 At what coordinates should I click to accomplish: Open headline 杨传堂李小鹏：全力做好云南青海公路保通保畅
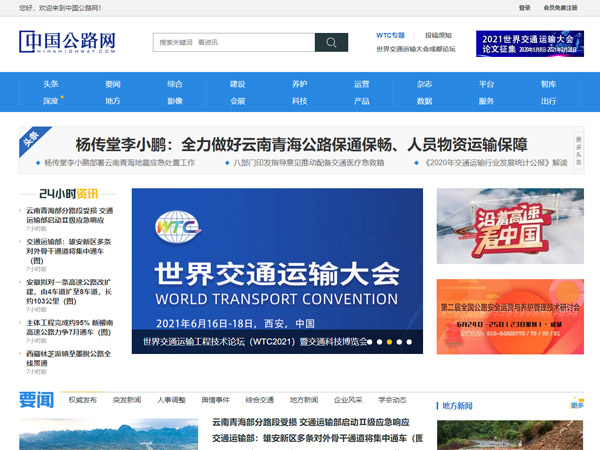(x=302, y=145)
